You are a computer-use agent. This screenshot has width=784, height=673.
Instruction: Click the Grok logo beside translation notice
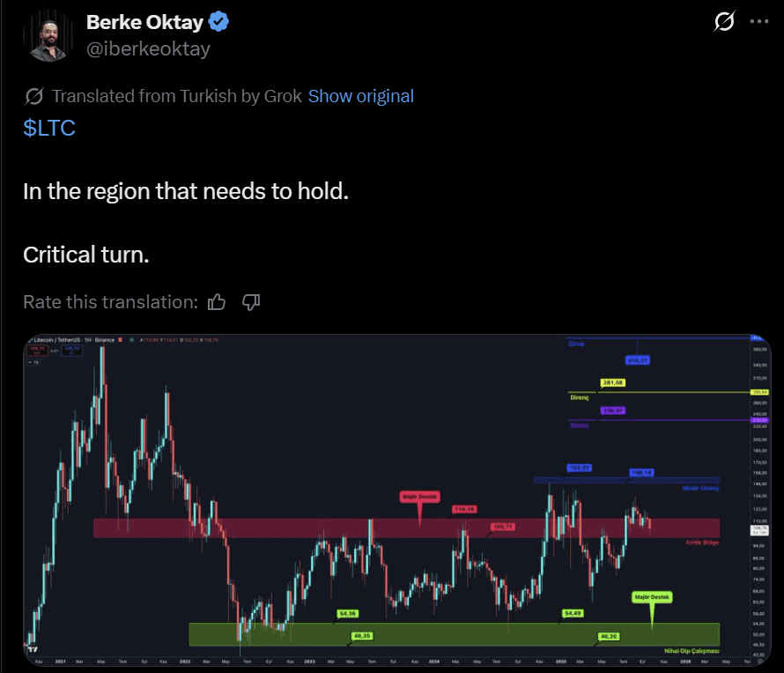pyautogui.click(x=34, y=96)
